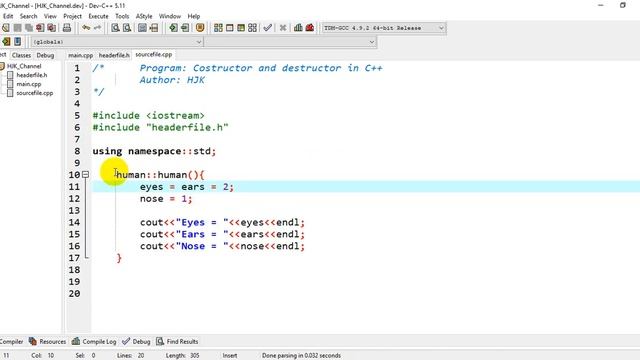Collapse the human::human code fold at line 10
Image resolution: width=640 pixels, height=360 pixels.
(85, 175)
